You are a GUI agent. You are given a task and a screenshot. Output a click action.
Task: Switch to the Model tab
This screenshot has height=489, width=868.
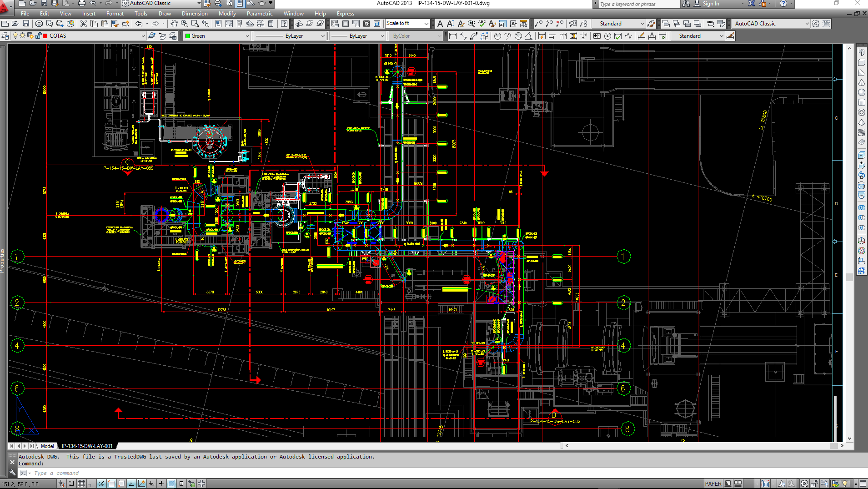tap(47, 446)
